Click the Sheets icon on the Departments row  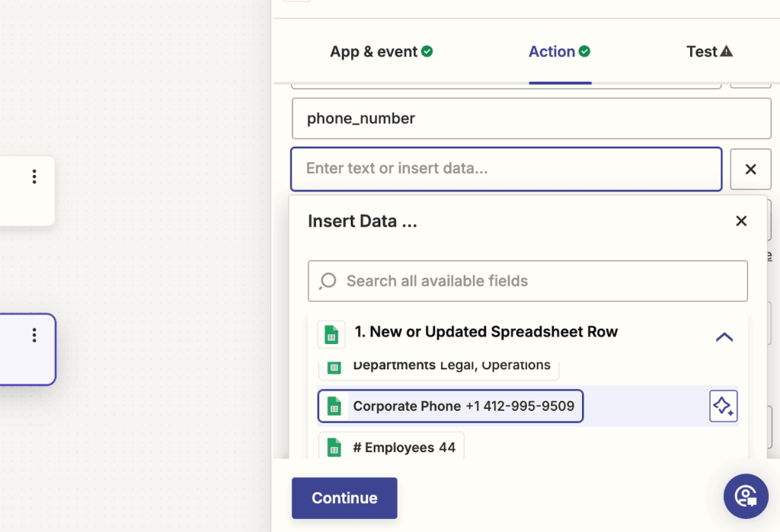336,366
